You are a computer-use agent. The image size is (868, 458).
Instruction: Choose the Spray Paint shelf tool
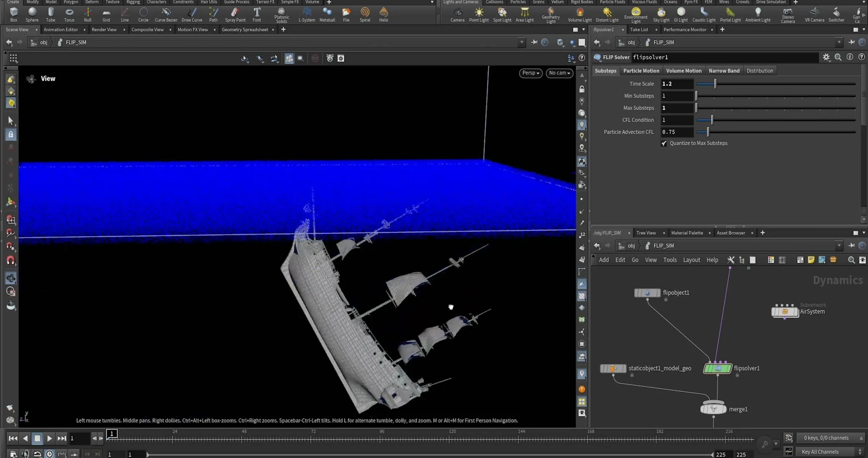[235, 14]
